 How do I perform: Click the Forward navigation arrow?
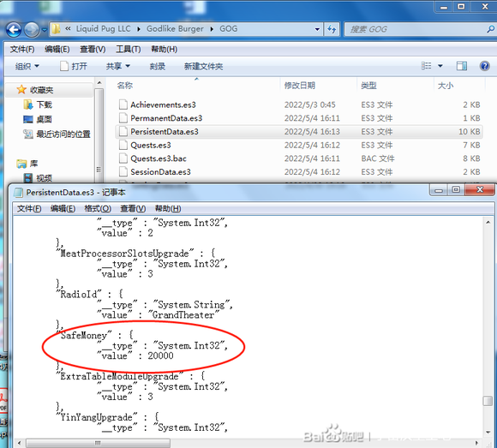pyautogui.click(x=32, y=29)
